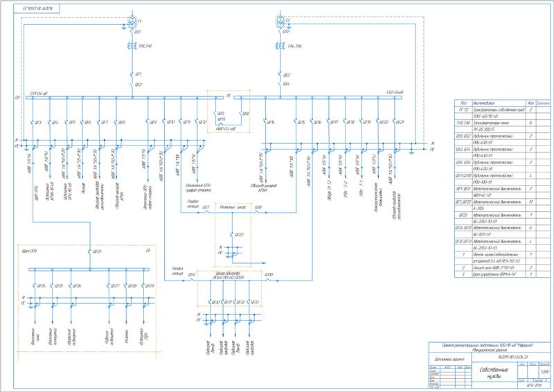
Task: Click the QF17 label text
Action: coord(334,123)
